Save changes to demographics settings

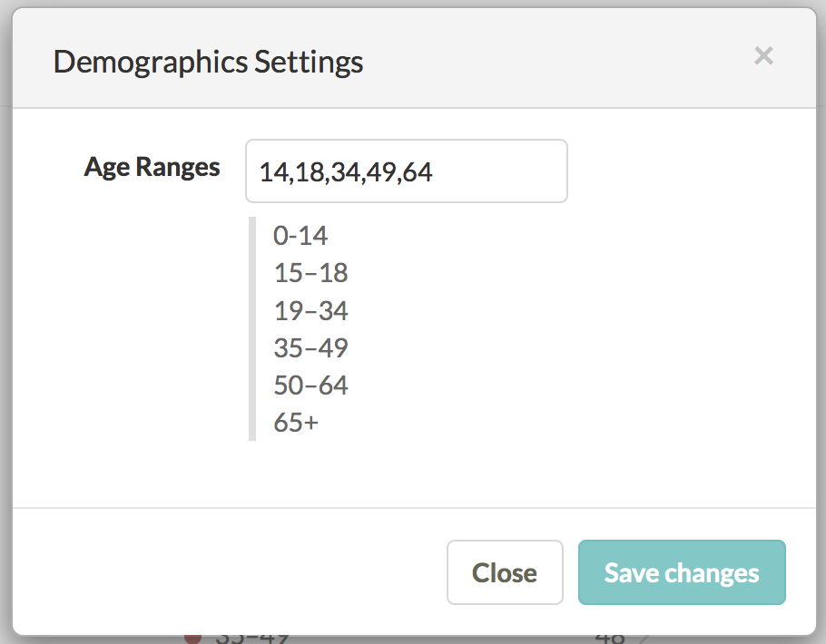click(682, 572)
